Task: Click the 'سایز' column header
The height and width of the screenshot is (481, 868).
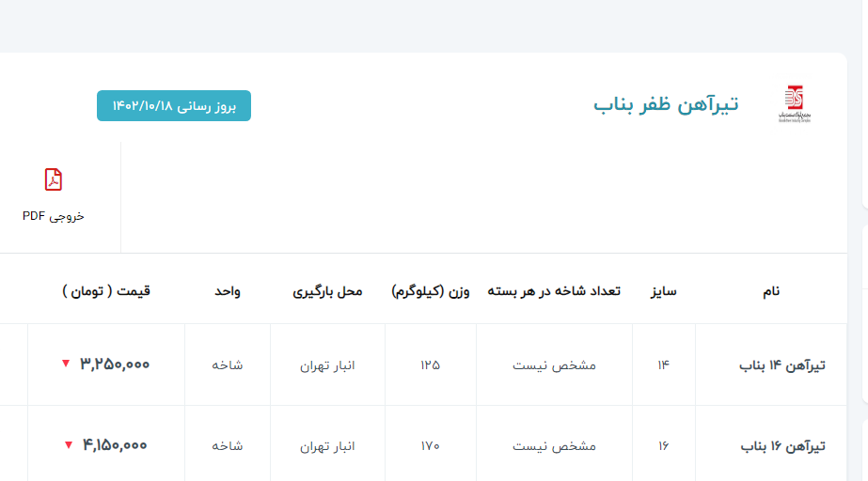Action: click(663, 291)
